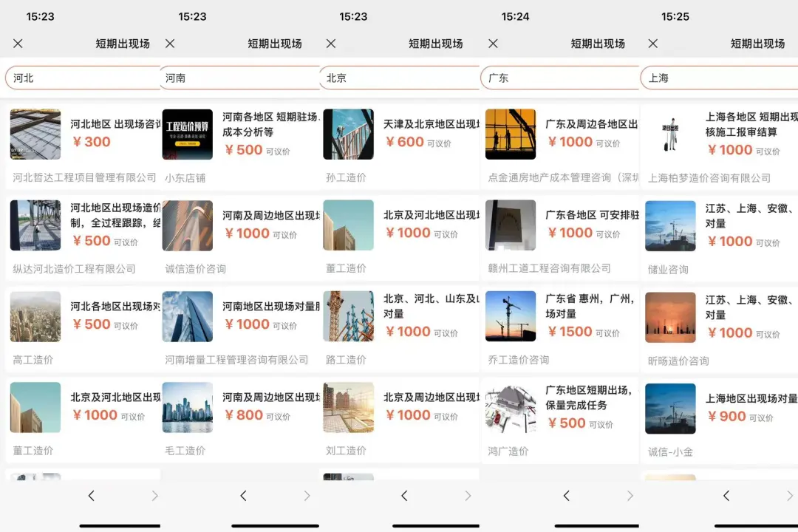
Task: Tap the X icon on the 河南 screen
Action: coord(169,44)
